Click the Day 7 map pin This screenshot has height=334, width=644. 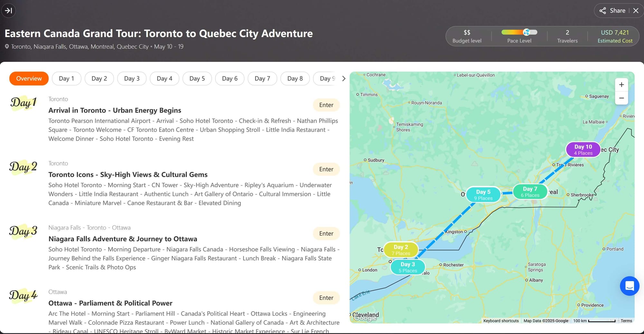coord(530,192)
